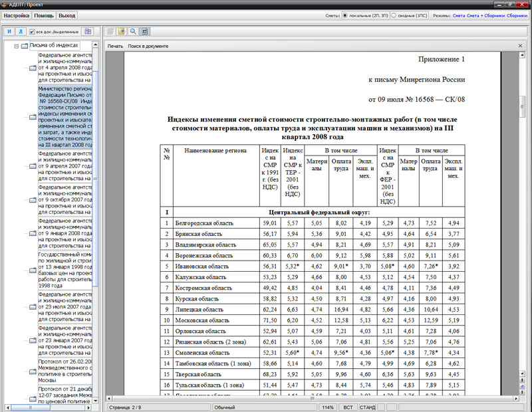Select 'сводные (1ПС)' radio button

pyautogui.click(x=394, y=15)
